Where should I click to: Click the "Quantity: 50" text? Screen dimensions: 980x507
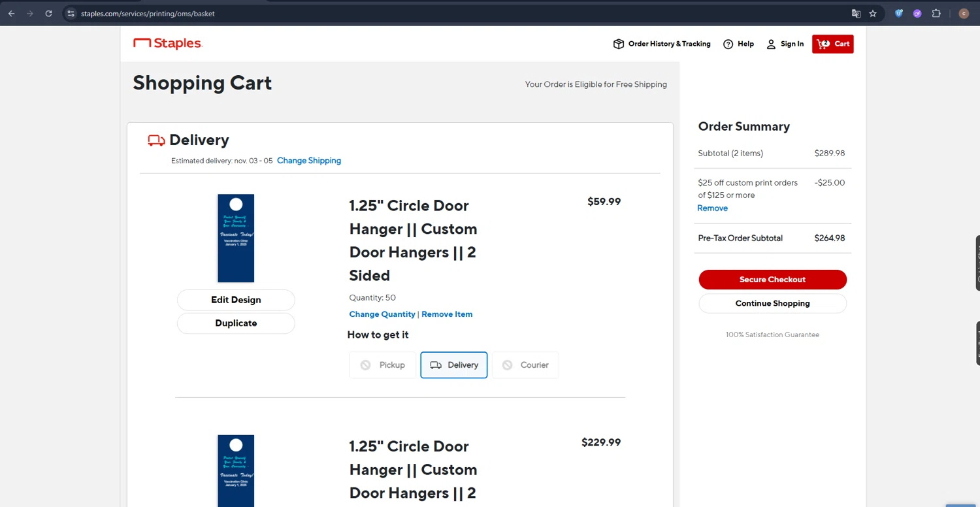point(372,298)
